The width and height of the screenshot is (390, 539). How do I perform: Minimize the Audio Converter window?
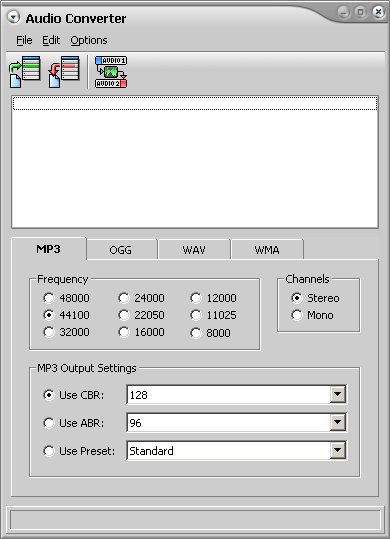344,12
